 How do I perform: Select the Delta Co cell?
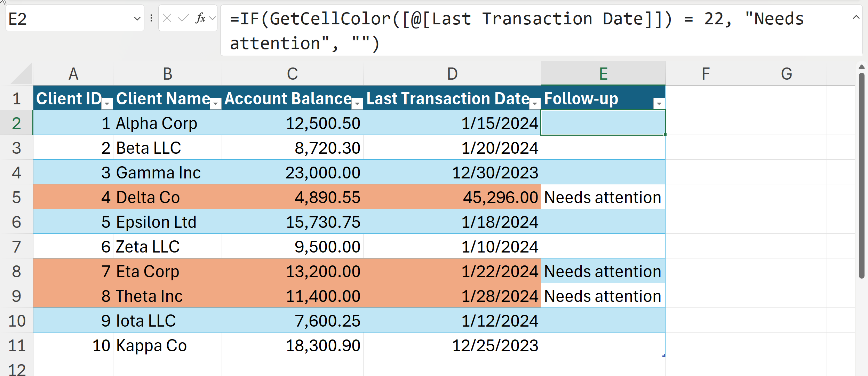(167, 197)
